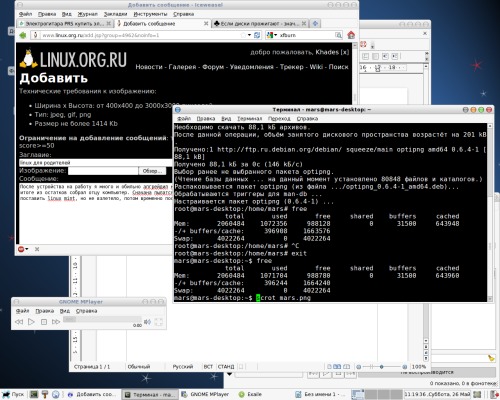Click the 100% zoom value in Writer status bar
This screenshot has height=400, width=500.
tap(419, 367)
